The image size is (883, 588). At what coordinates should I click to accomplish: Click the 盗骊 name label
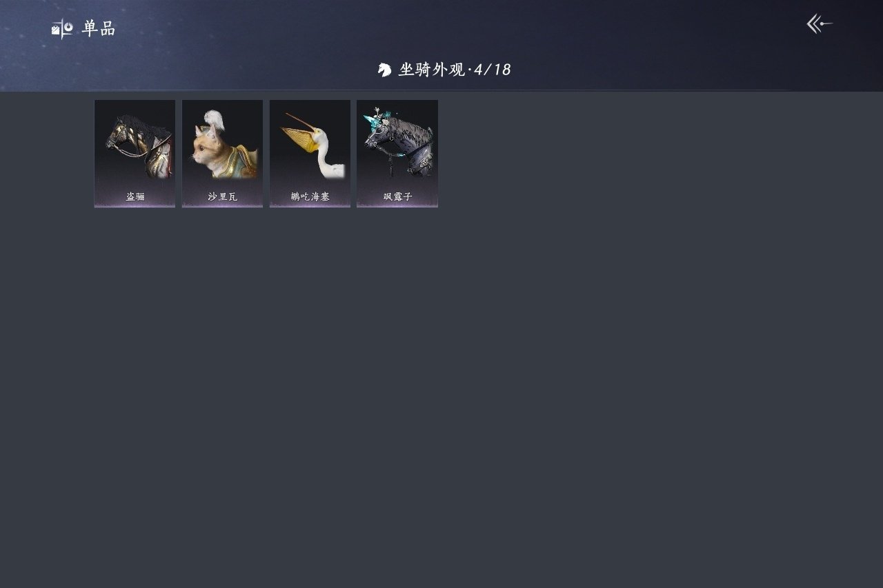135,196
